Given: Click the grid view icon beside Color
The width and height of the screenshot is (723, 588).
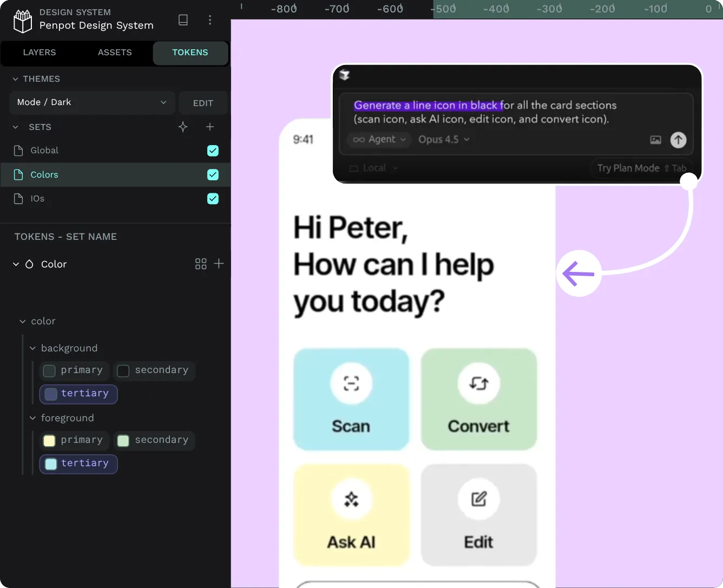Looking at the screenshot, I should tap(201, 264).
